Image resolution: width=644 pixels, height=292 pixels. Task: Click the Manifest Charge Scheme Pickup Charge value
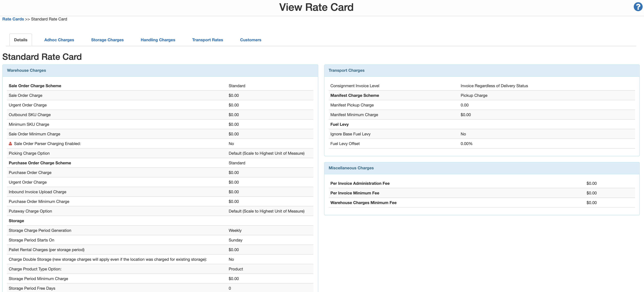click(474, 95)
